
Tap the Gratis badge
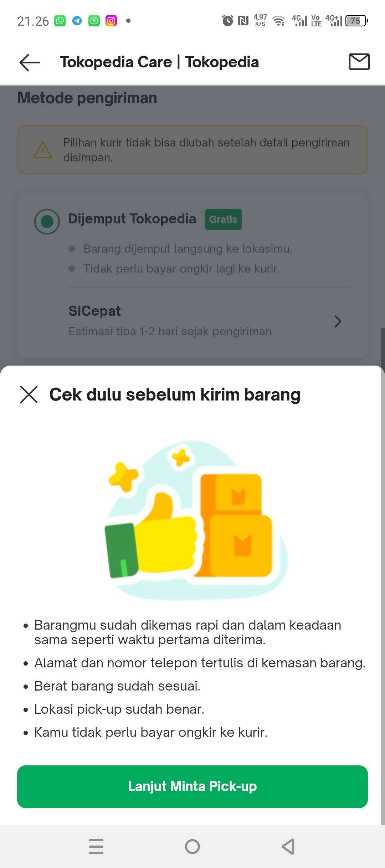click(x=223, y=219)
